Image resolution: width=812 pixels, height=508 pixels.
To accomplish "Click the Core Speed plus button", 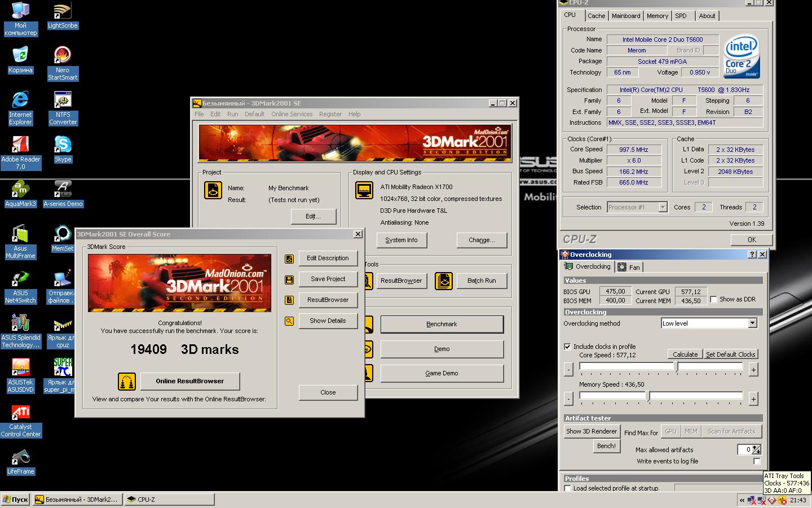I will click(x=753, y=370).
